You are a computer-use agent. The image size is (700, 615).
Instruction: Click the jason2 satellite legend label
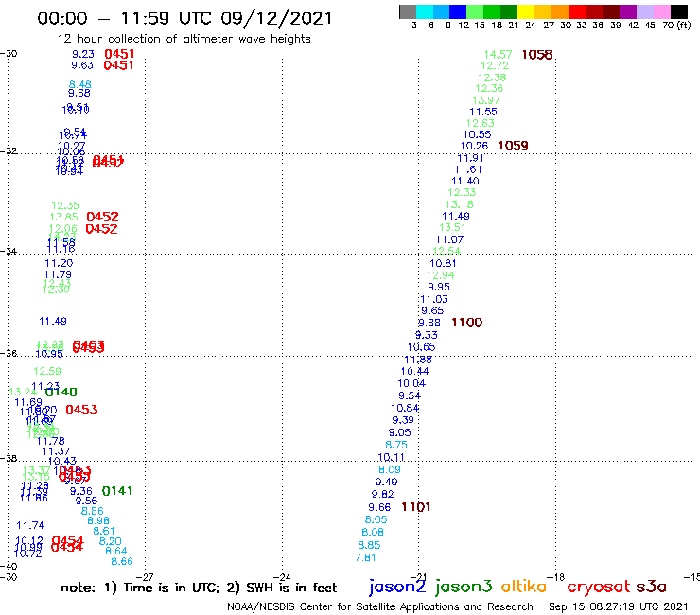tap(397, 587)
